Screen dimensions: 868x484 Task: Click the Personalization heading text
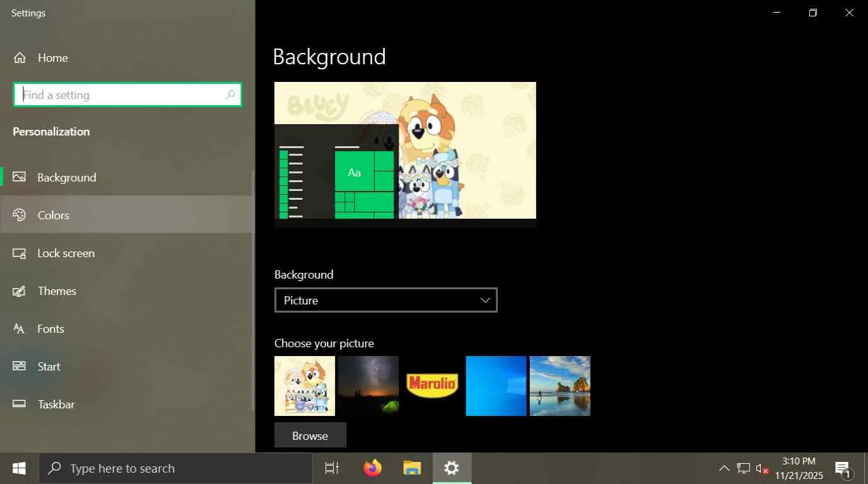pyautogui.click(x=51, y=131)
